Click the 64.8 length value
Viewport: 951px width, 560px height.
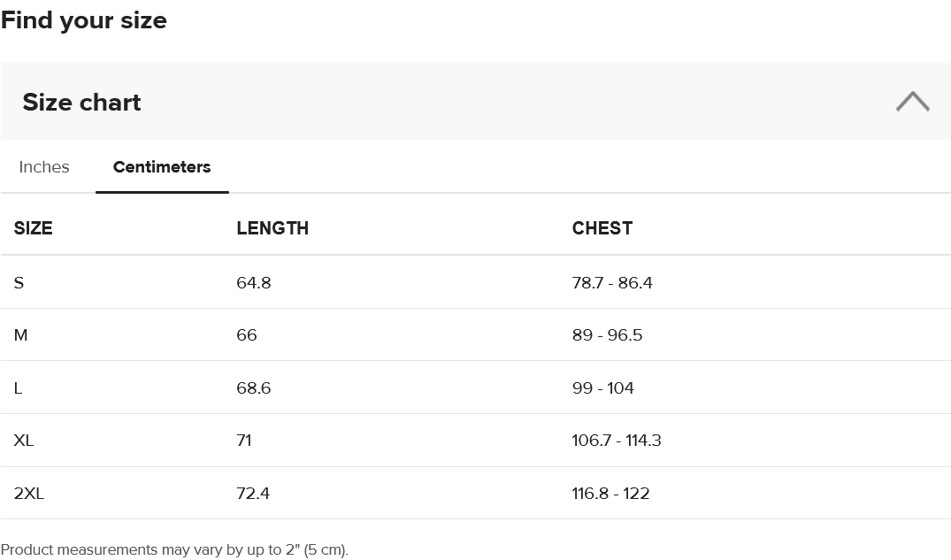[254, 283]
